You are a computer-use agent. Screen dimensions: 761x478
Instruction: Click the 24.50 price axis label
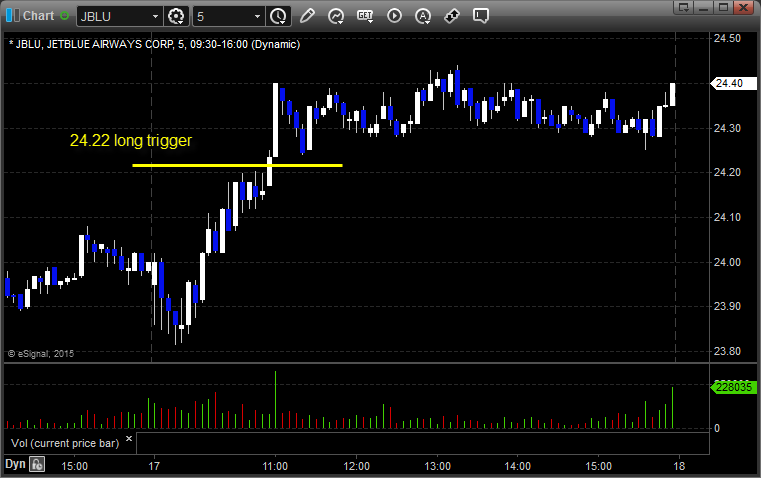[727, 38]
